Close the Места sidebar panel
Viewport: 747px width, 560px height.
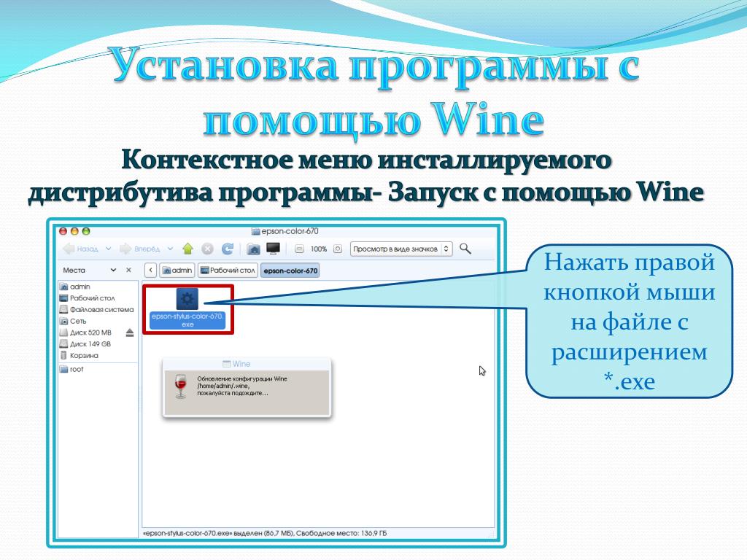[128, 270]
